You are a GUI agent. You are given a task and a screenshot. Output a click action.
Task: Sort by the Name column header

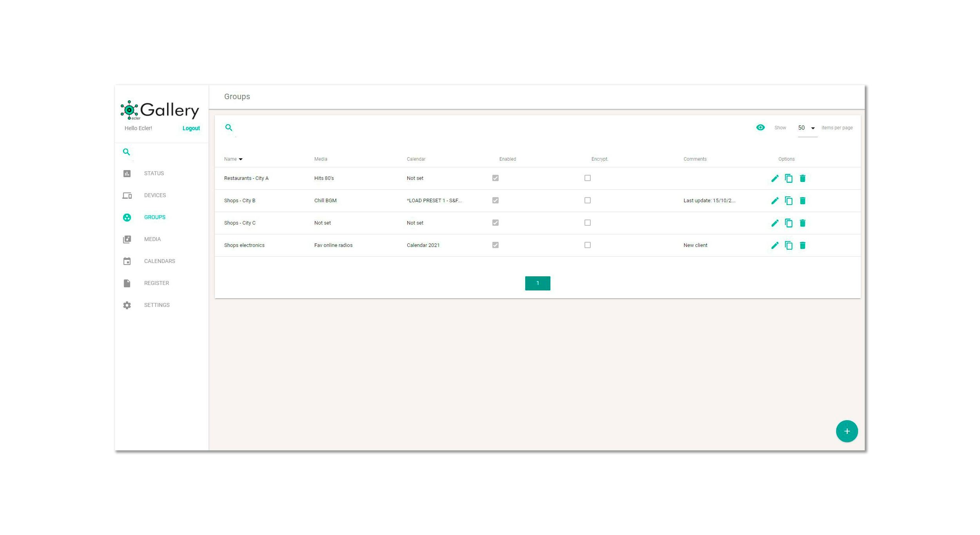coord(233,159)
